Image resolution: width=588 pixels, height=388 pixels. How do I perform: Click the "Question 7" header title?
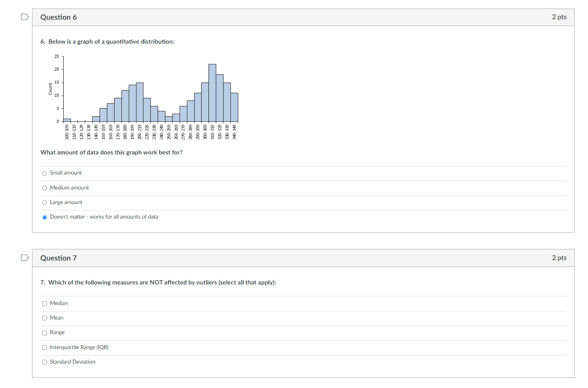click(59, 258)
